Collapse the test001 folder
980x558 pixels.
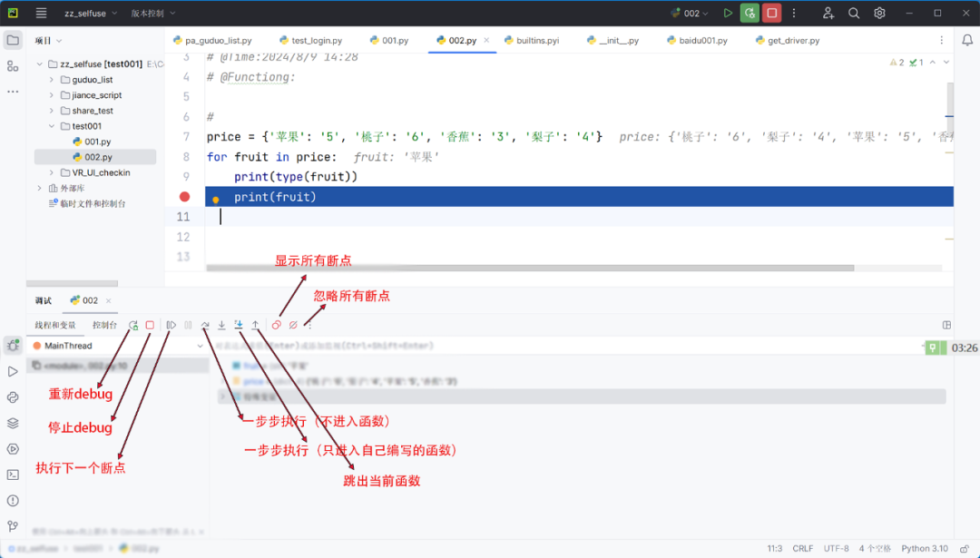(x=53, y=126)
